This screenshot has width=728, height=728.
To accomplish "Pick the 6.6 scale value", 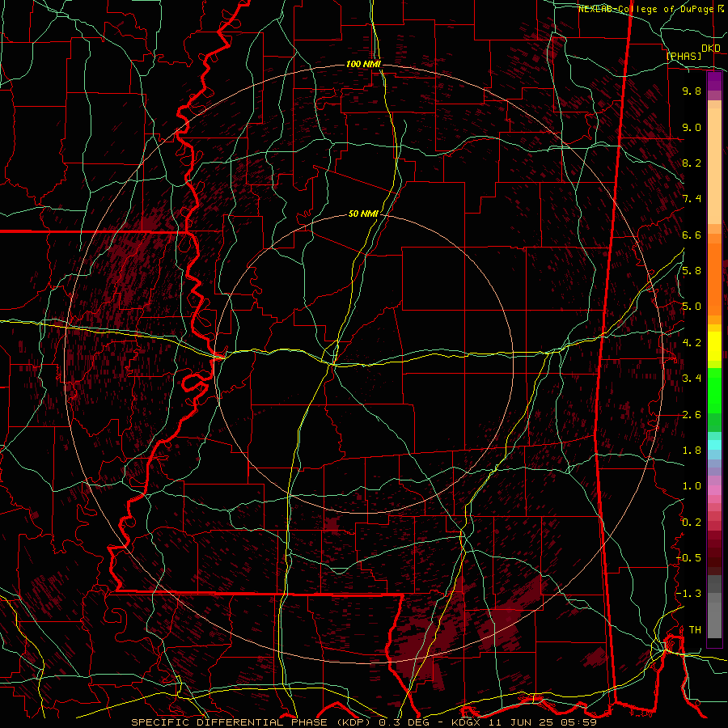I will (x=692, y=235).
